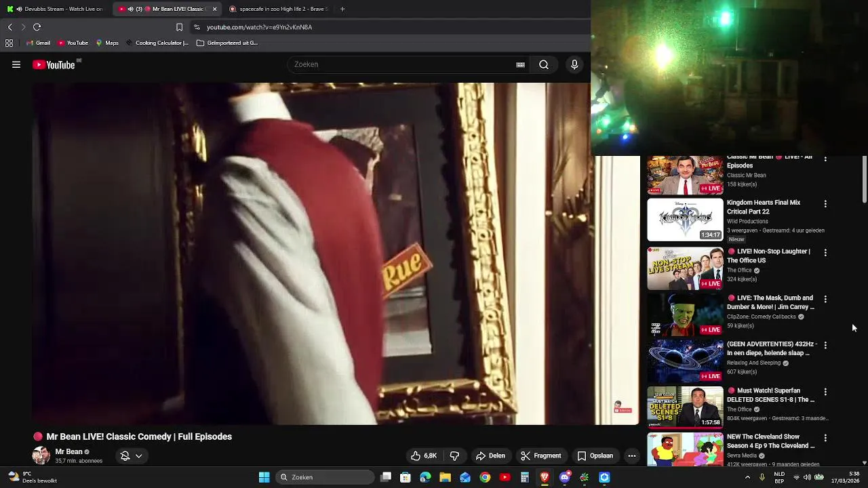Select the youtube.com address bar URL
The height and width of the screenshot is (488, 868).
tap(259, 27)
